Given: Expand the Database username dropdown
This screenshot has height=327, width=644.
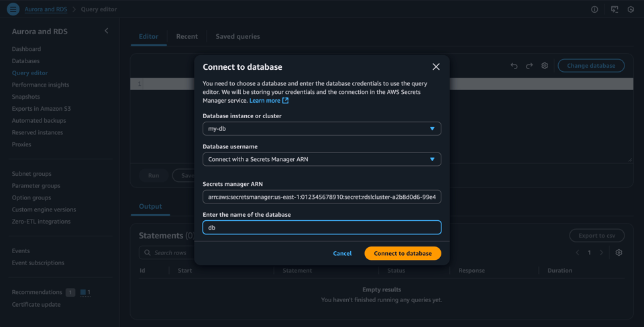Looking at the screenshot, I should [x=321, y=159].
